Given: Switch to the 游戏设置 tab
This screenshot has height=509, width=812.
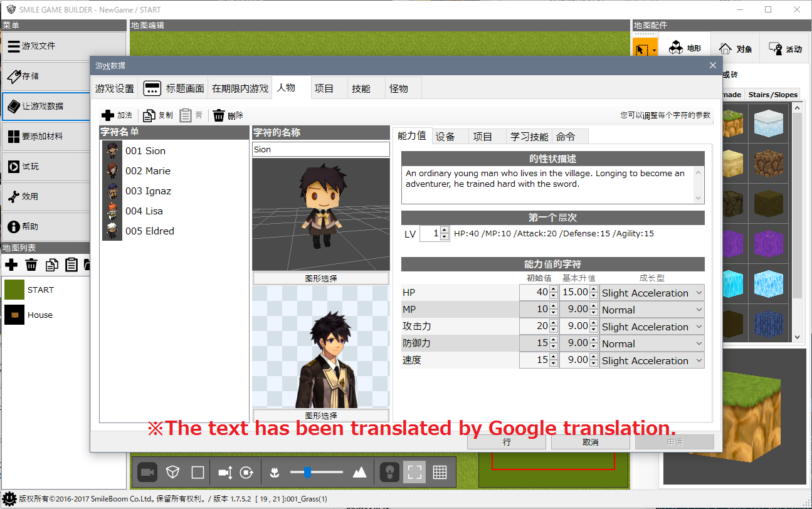Looking at the screenshot, I should (x=115, y=88).
